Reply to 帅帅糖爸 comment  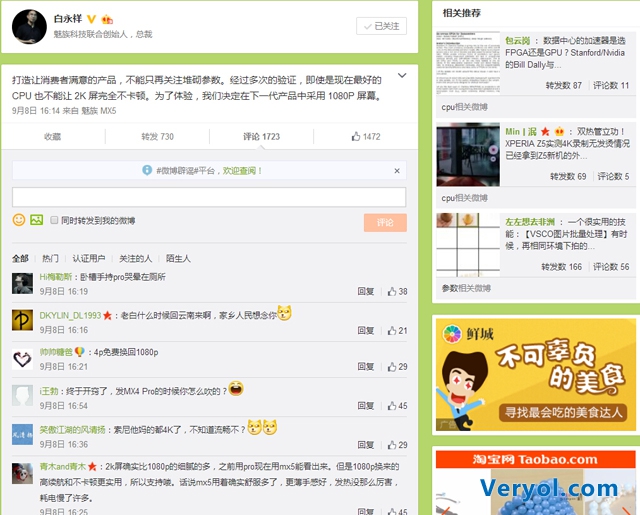(366, 366)
